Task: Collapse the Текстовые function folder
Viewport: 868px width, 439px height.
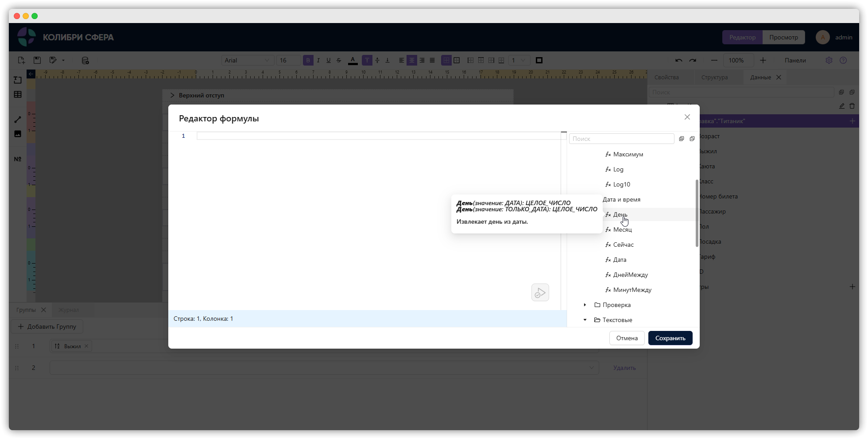Action: tap(585, 320)
